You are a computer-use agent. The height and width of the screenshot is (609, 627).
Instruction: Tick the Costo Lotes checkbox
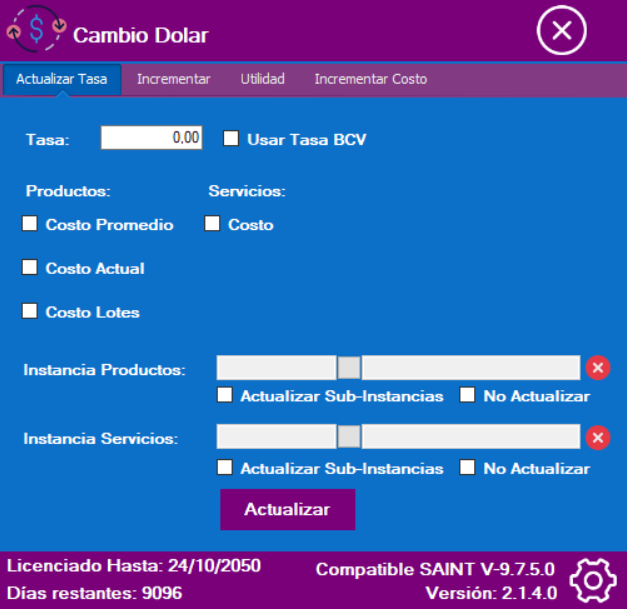click(30, 312)
